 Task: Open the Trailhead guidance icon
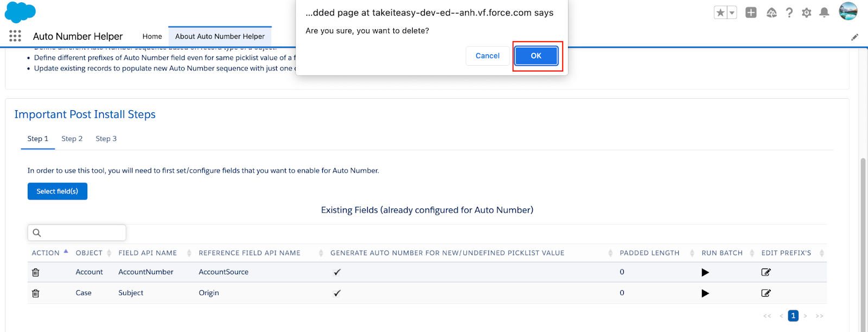click(x=771, y=12)
